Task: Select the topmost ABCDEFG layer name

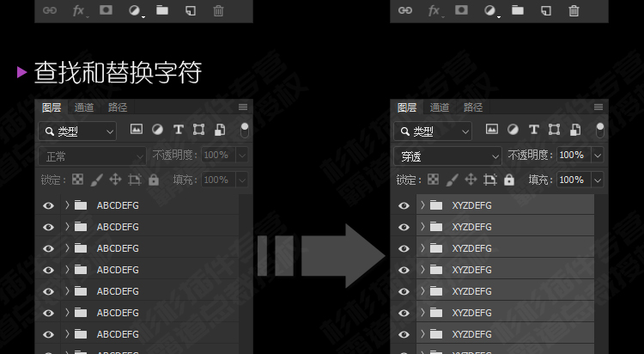Action: 118,205
